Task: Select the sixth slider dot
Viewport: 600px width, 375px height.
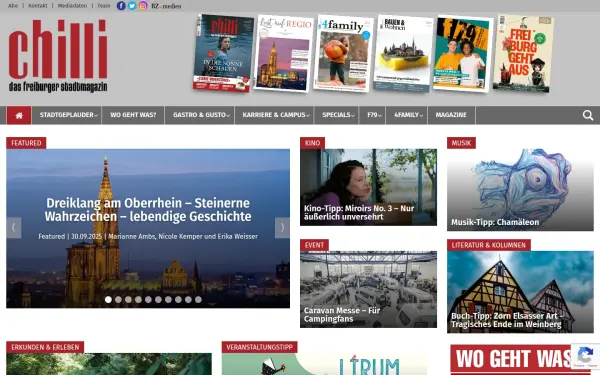Action: [x=158, y=300]
